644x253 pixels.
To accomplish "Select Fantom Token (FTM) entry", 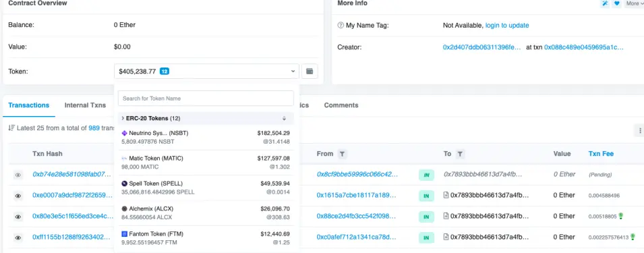I will click(206, 238).
